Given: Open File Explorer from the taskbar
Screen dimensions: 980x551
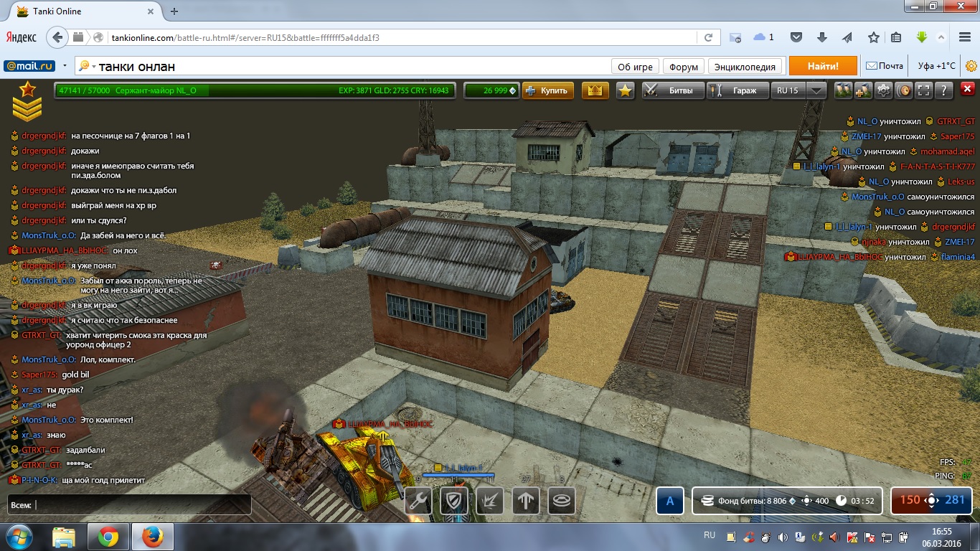Looking at the screenshot, I should point(64,537).
